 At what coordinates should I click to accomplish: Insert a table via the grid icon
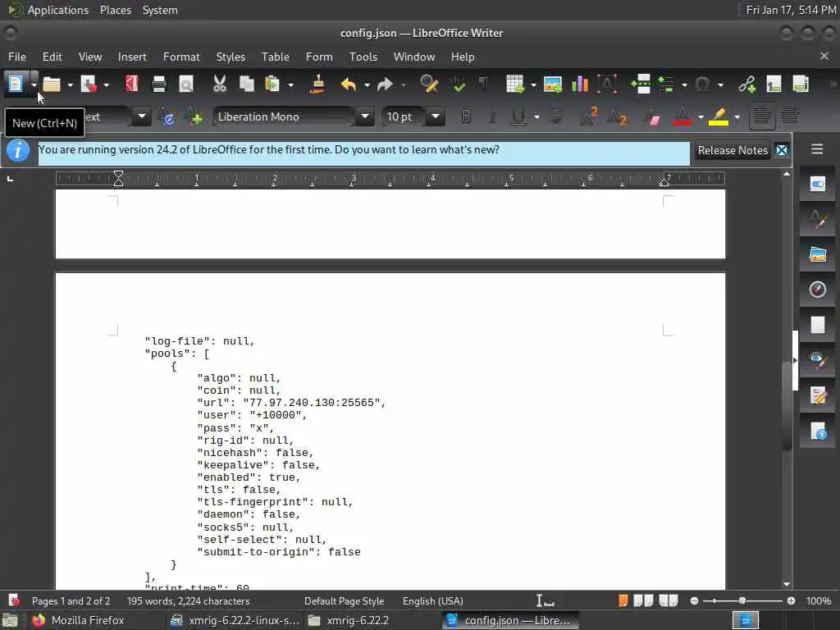[515, 84]
